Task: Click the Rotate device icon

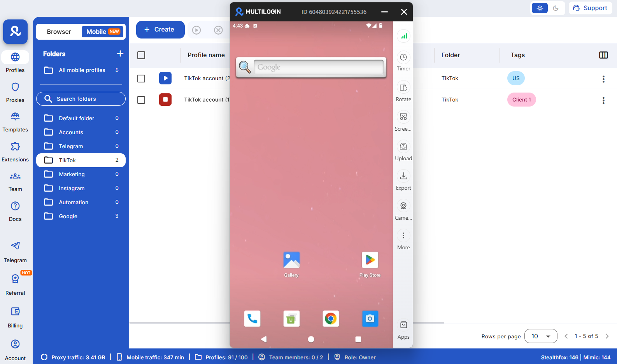Action: (403, 87)
